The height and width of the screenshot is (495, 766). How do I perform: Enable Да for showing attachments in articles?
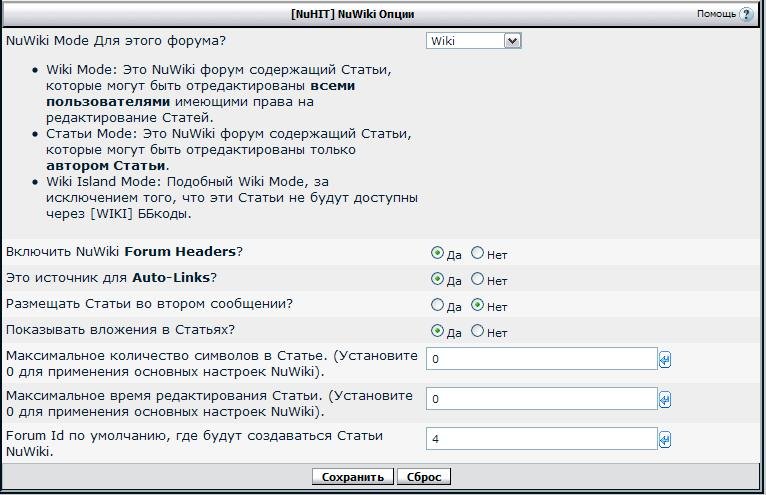coord(437,331)
